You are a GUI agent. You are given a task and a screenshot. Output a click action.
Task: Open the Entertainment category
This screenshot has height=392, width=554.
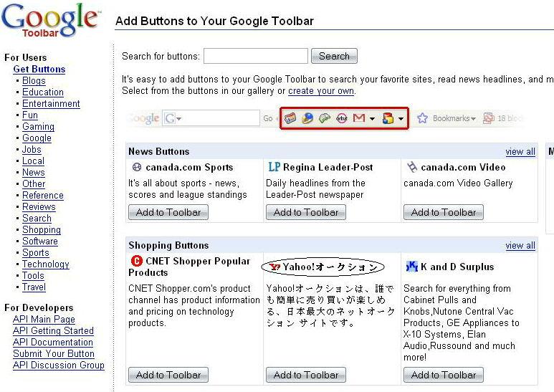click(x=51, y=103)
